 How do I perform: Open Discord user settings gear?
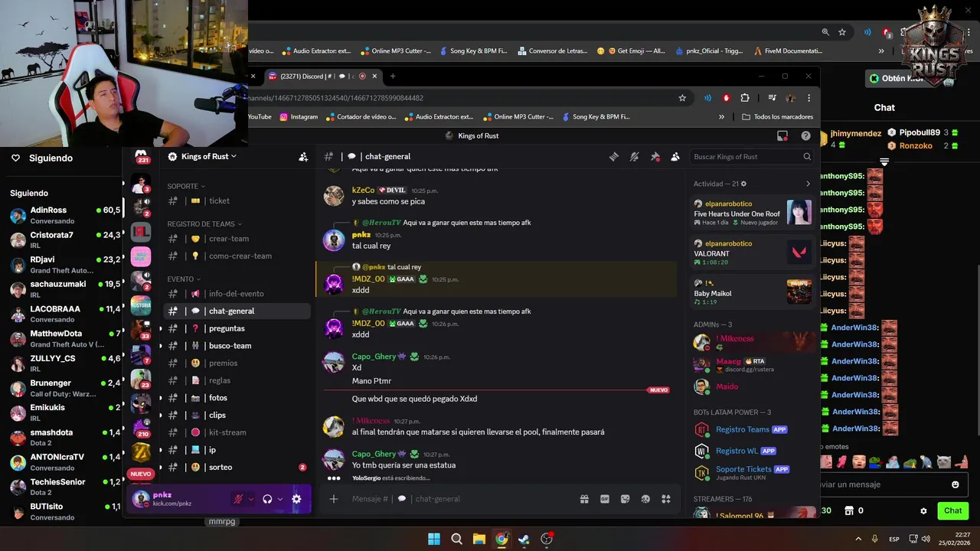point(296,499)
